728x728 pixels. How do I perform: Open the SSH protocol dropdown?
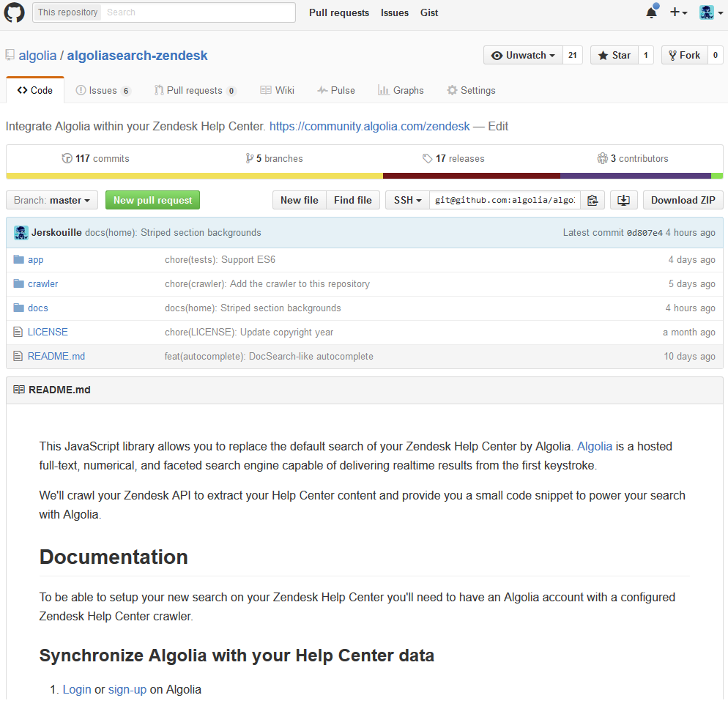point(408,200)
